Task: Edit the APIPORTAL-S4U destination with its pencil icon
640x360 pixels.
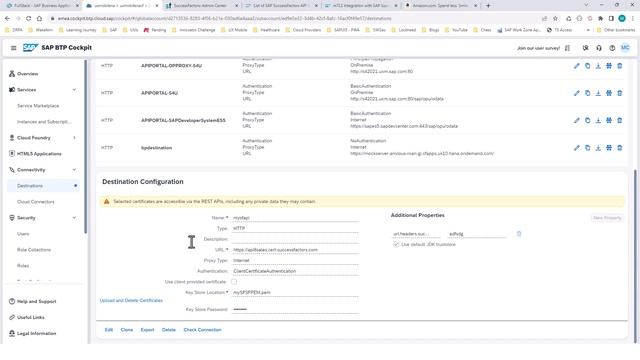Action: pos(577,93)
